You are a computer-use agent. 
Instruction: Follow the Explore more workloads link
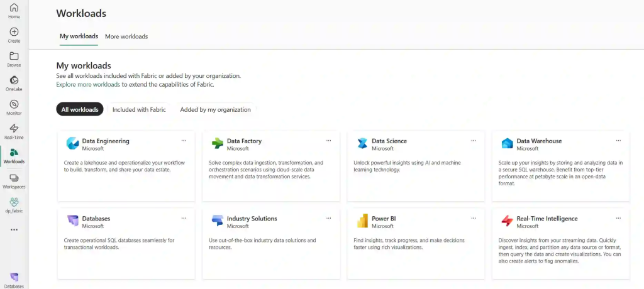pyautogui.click(x=88, y=85)
